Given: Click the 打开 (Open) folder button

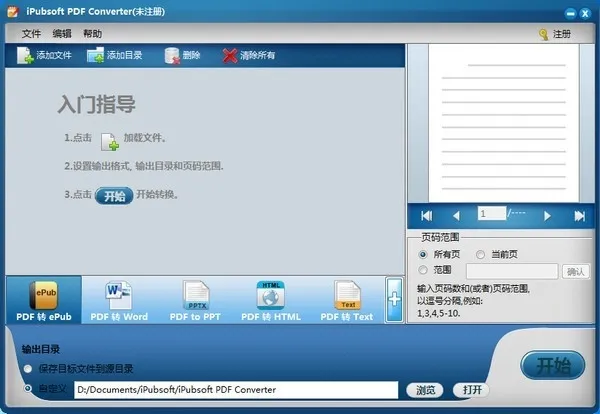Looking at the screenshot, I should 471,390.
